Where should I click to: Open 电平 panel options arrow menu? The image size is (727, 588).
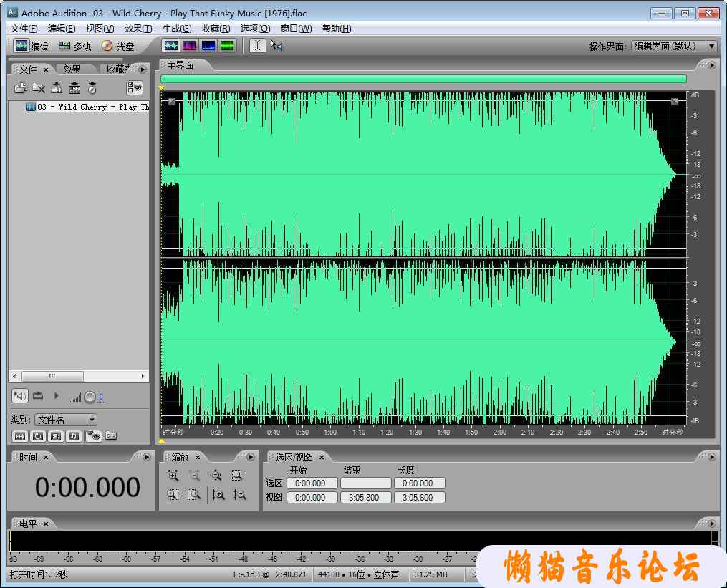pos(712,523)
